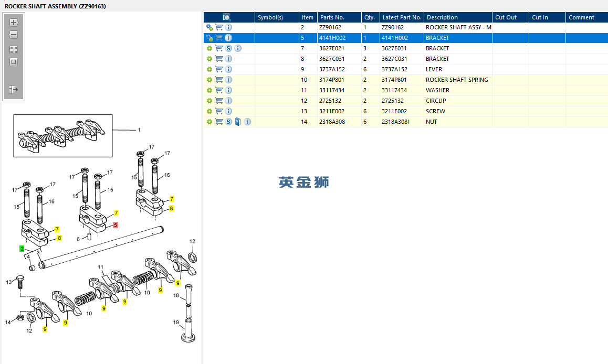Sort by the Description column header

pyautogui.click(x=458, y=17)
